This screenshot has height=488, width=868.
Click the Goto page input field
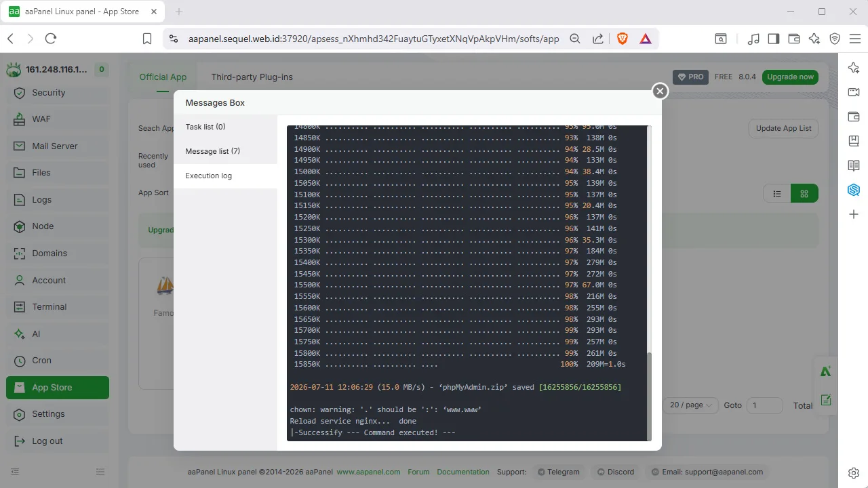(x=764, y=405)
